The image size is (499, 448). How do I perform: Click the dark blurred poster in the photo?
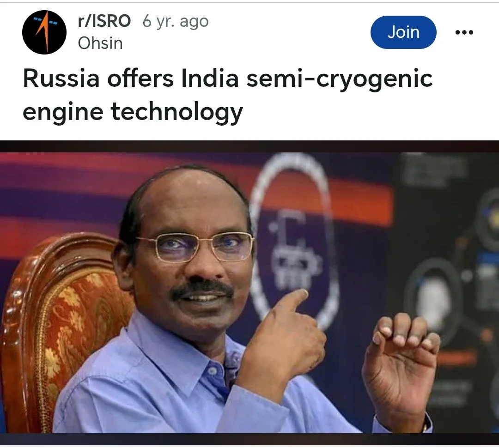pyautogui.click(x=445, y=293)
